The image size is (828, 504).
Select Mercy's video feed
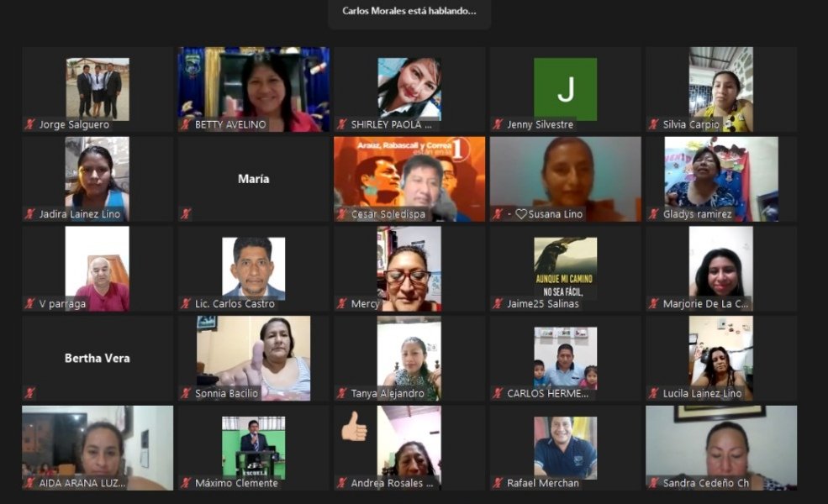[409, 269]
